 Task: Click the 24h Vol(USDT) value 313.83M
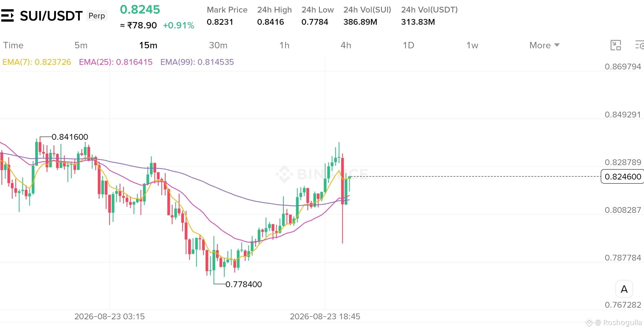tap(418, 22)
